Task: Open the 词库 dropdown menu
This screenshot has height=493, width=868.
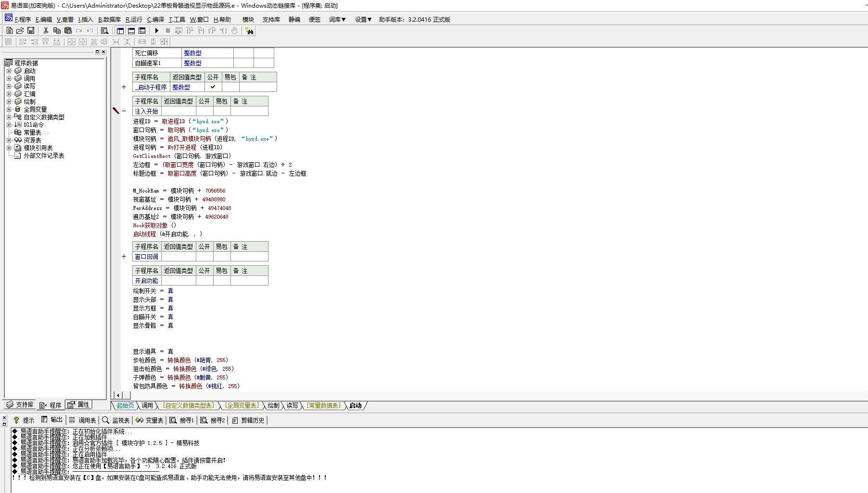Action: tap(337, 20)
